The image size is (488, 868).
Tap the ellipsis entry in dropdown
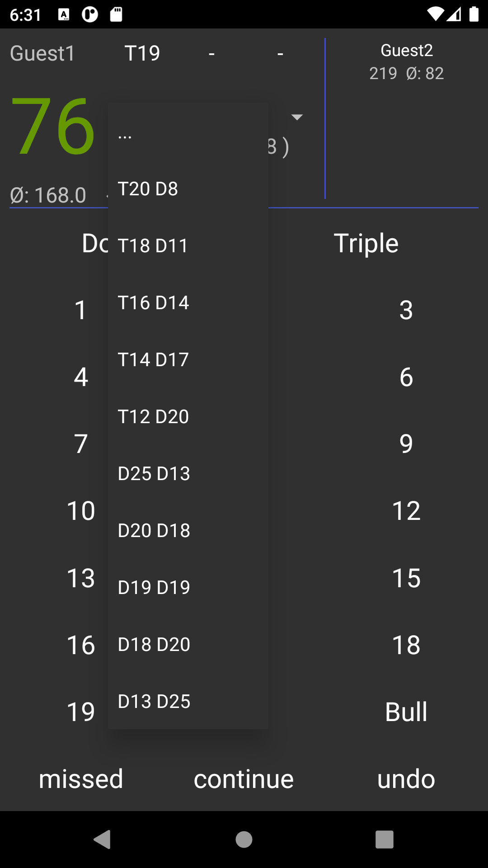(188, 136)
